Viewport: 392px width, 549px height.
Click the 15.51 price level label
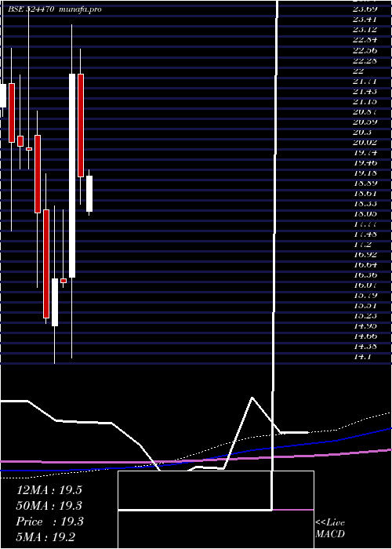pyautogui.click(x=365, y=306)
